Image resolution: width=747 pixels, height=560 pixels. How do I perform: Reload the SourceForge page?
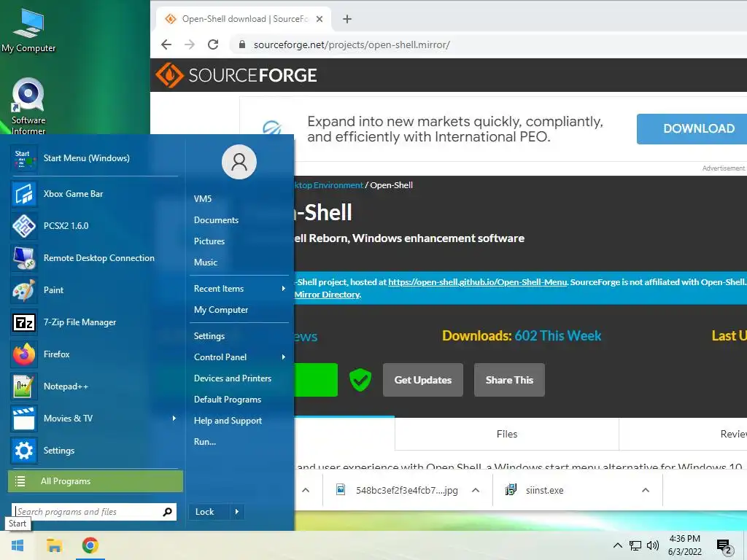[x=213, y=44]
